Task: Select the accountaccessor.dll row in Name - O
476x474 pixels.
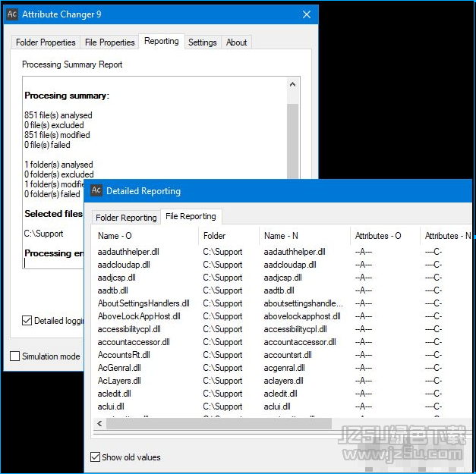Action: [134, 342]
